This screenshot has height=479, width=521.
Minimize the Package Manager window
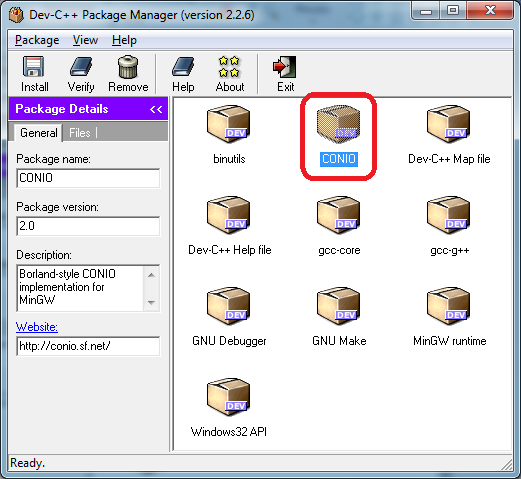426,11
